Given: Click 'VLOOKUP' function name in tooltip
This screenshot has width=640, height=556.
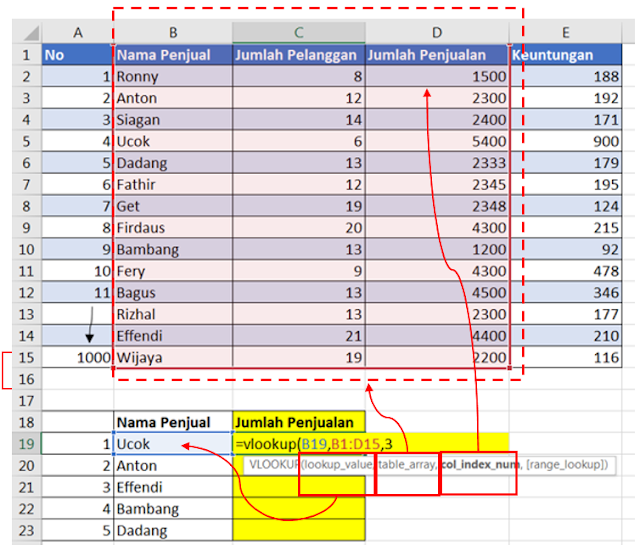Looking at the screenshot, I should 274,465.
